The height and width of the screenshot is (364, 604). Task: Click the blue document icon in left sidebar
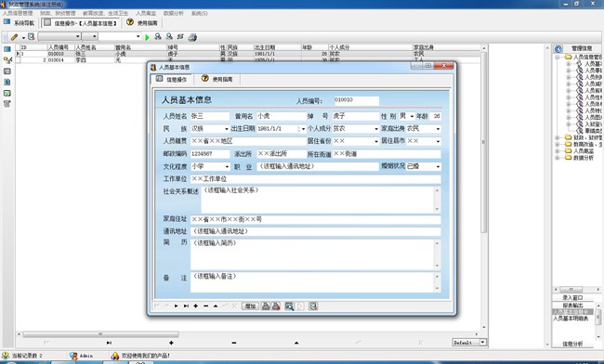click(x=7, y=82)
